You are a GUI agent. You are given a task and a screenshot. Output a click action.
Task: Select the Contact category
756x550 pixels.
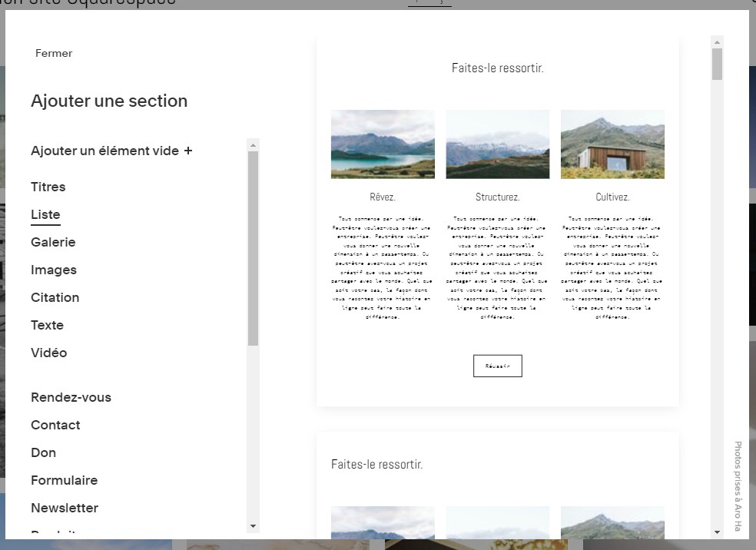[x=55, y=425]
